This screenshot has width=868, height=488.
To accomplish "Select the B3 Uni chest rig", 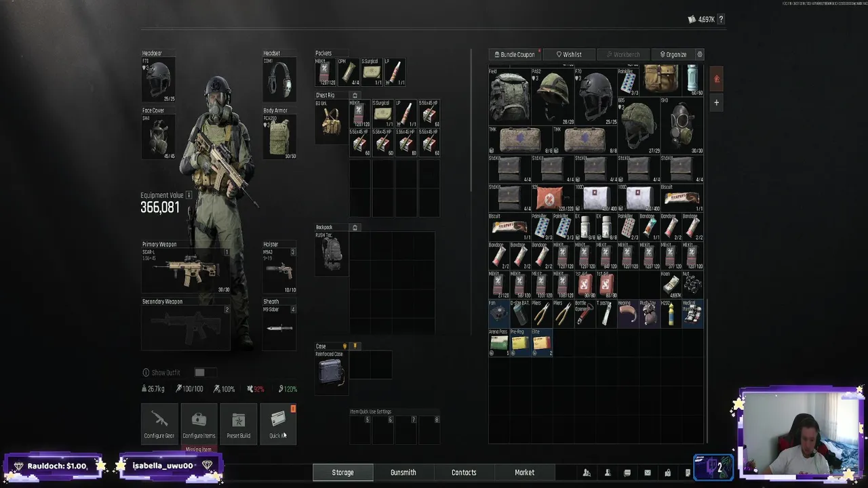I will (x=332, y=121).
